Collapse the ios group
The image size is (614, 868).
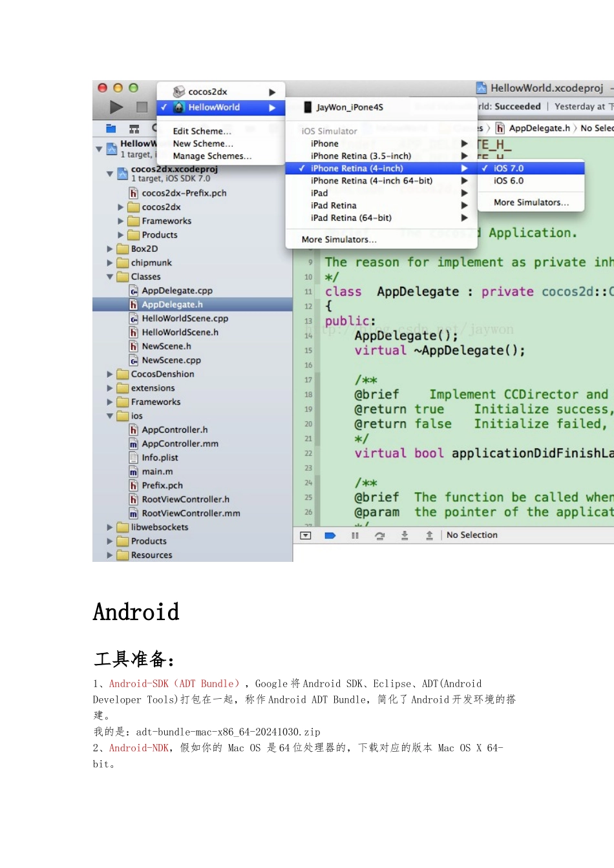click(110, 416)
